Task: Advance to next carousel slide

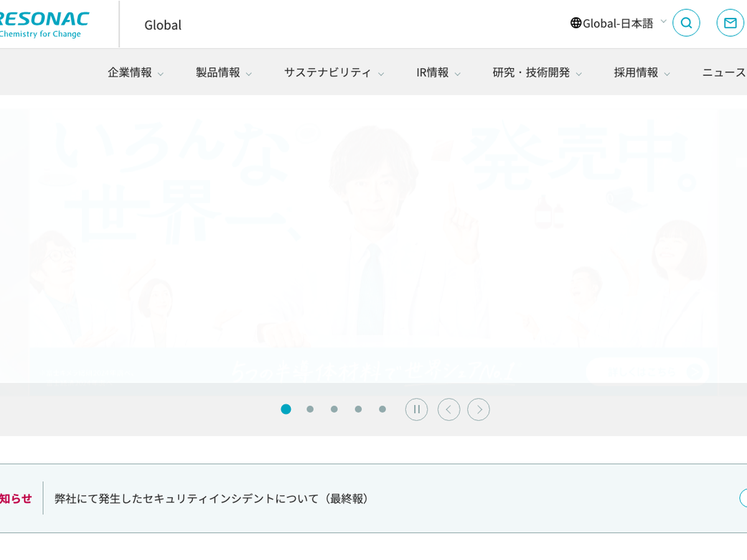Action: tap(479, 409)
